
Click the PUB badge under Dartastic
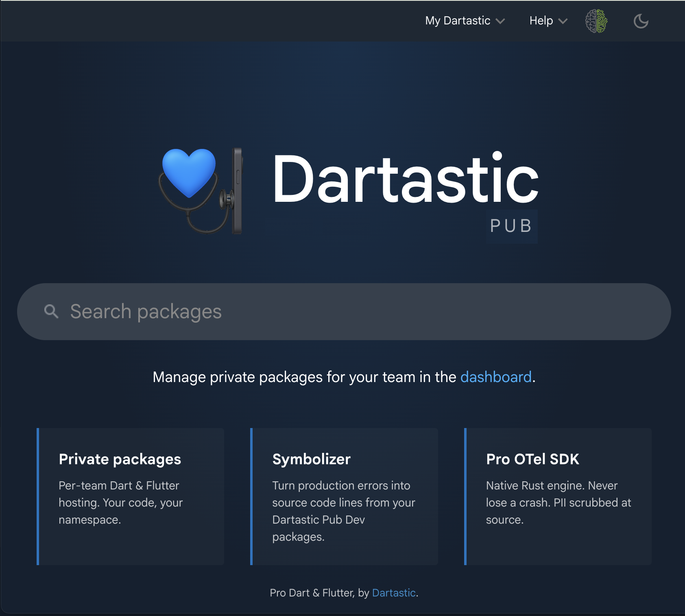[512, 226]
